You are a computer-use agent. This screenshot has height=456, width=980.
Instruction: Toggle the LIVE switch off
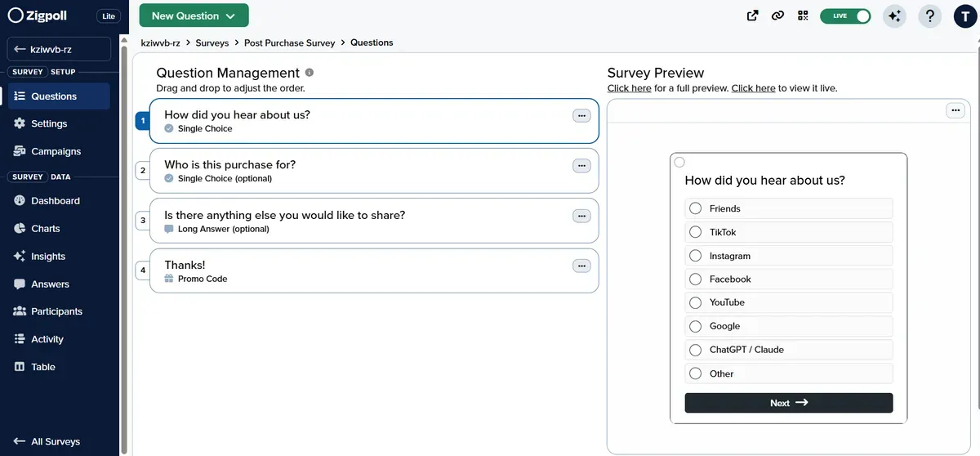pos(845,16)
